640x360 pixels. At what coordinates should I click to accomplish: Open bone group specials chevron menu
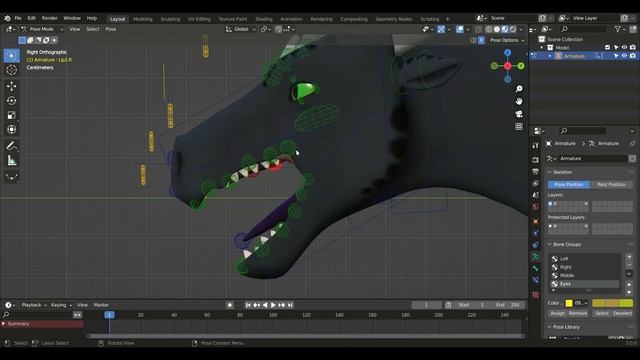(629, 274)
